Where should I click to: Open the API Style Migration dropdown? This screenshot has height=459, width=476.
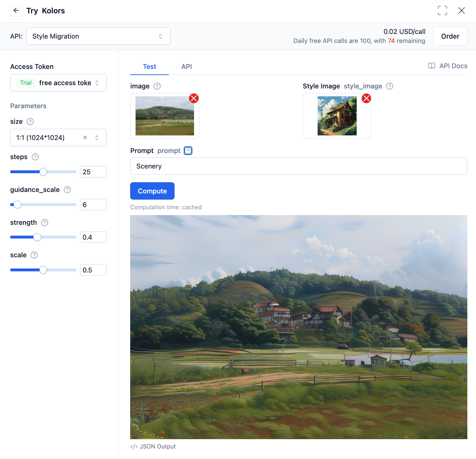coord(98,36)
